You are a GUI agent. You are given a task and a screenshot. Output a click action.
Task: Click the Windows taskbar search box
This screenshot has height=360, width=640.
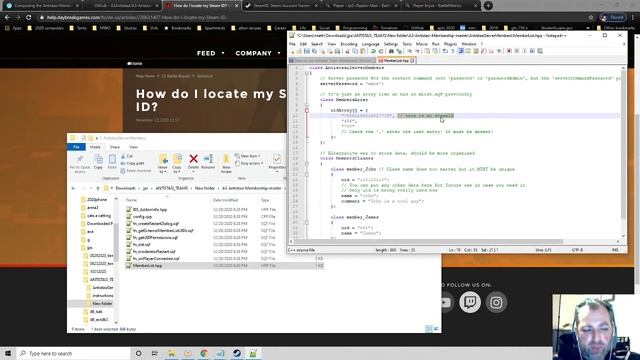pos(73,353)
